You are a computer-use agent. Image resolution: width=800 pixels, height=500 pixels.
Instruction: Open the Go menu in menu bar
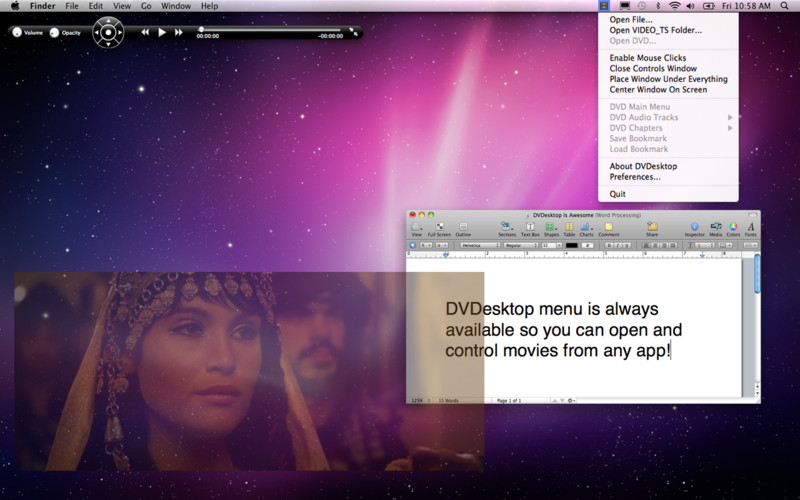pyautogui.click(x=146, y=6)
